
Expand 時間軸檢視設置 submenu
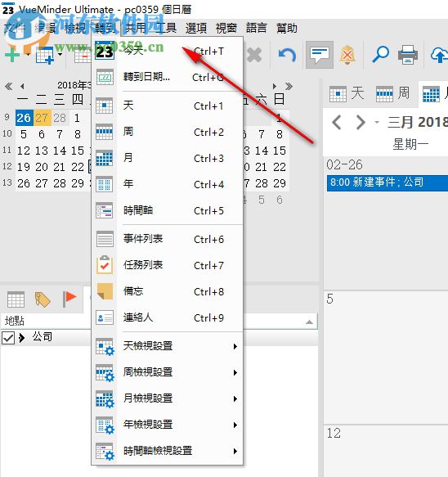click(x=168, y=451)
